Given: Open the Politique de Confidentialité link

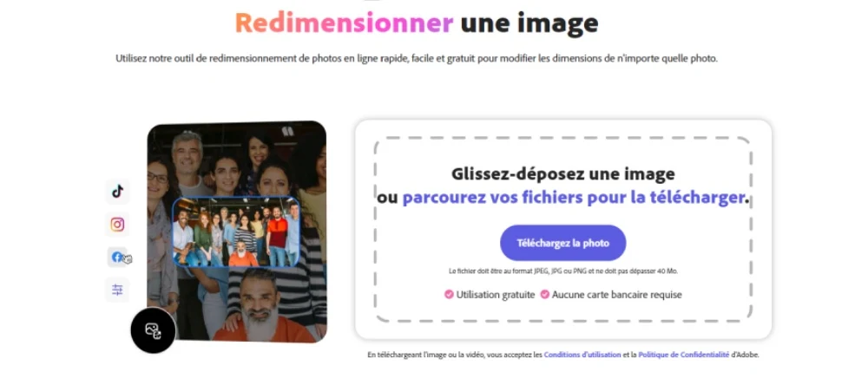Looking at the screenshot, I should pyautogui.click(x=684, y=355).
